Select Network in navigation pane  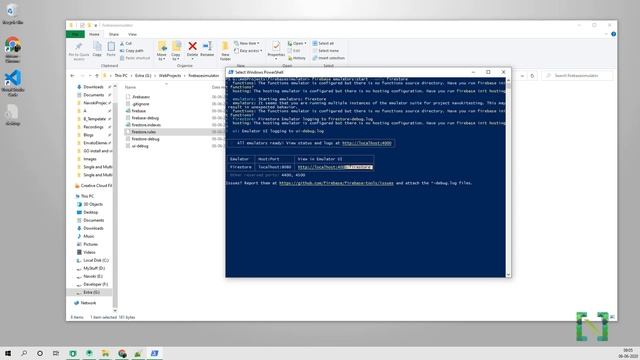(88, 303)
